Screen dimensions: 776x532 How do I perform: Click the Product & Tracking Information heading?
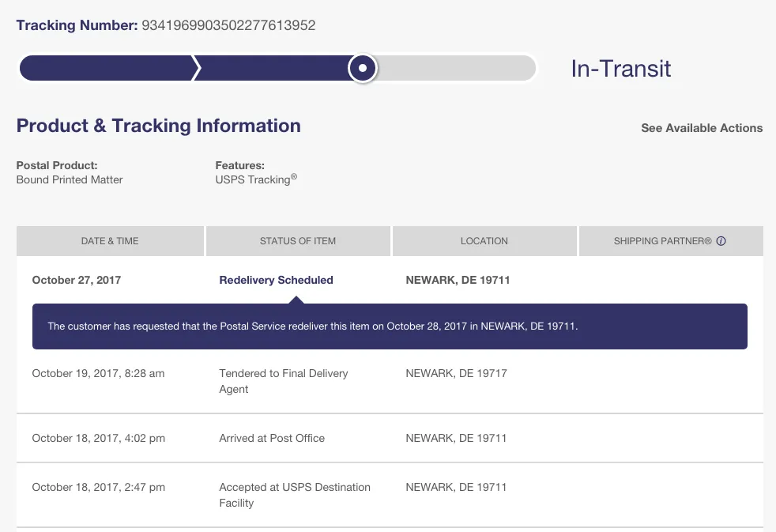tap(159, 126)
